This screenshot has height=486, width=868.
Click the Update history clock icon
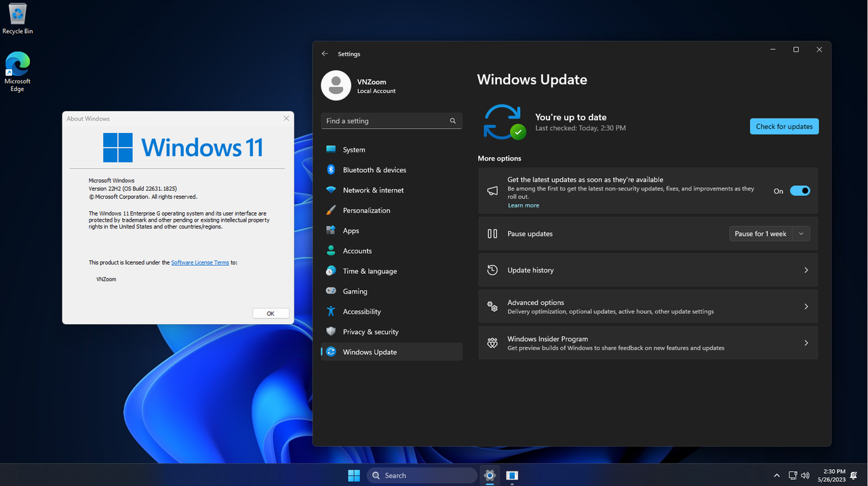tap(493, 270)
